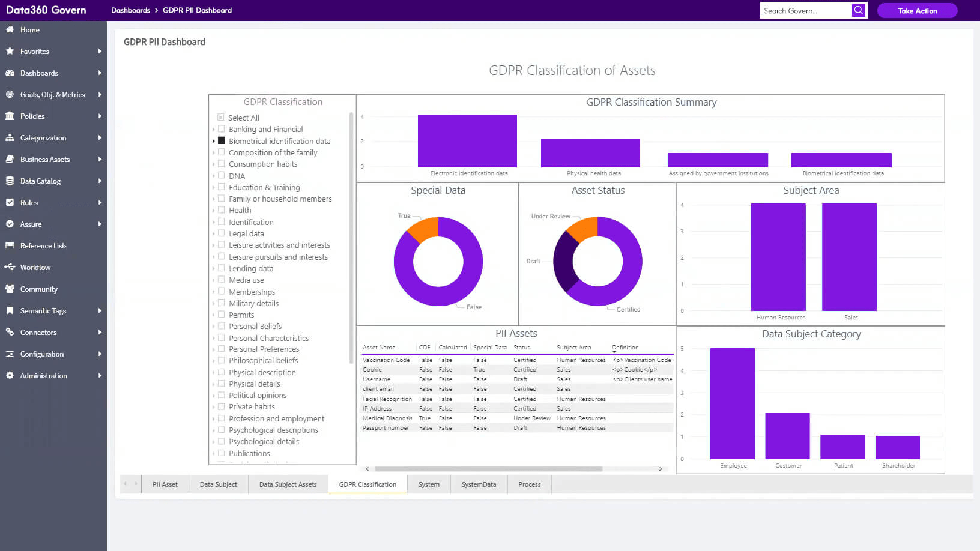Click the Take Action button
The width and height of the screenshot is (980, 551).
(x=917, y=10)
